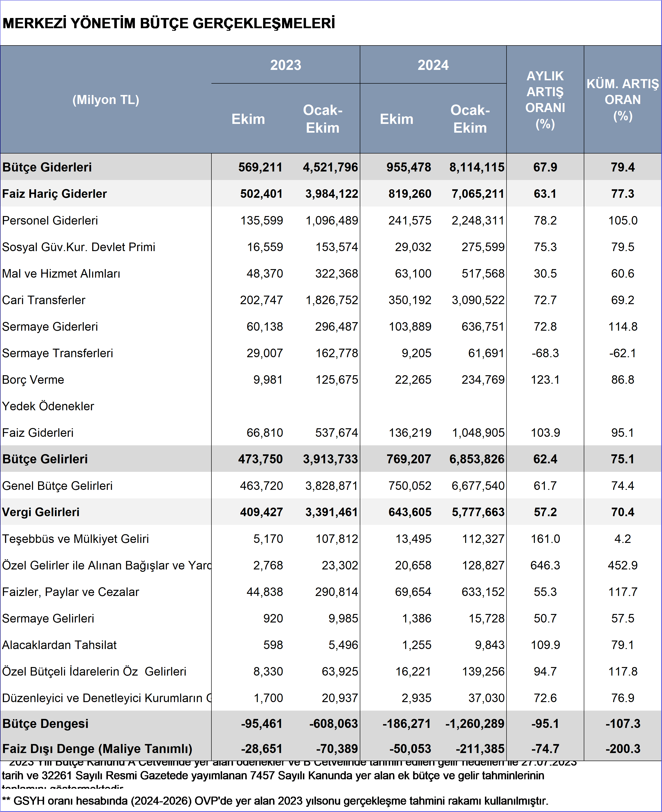Viewport: 662px width, 812px height.
Task: Select the 'AYLIK ARTIŞ ORANI (%)' header
Action: [x=545, y=100]
